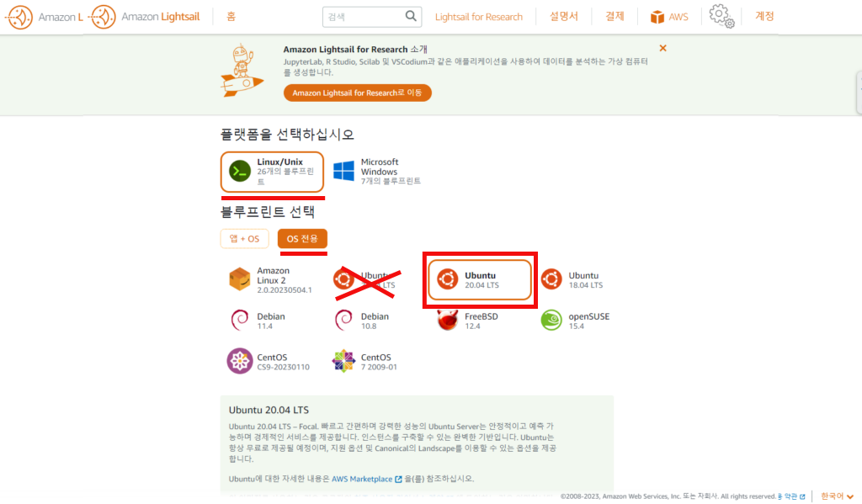Click the Amazon Linux 2 box icon

click(240, 279)
